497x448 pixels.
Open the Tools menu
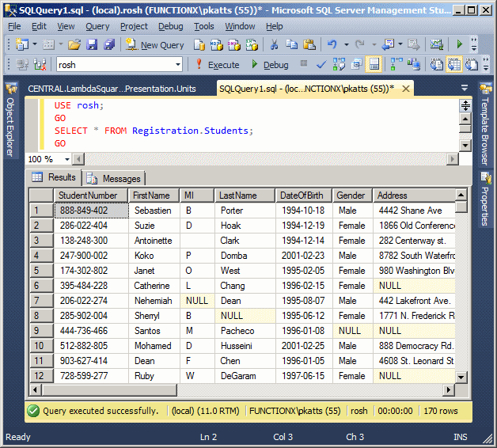204,26
